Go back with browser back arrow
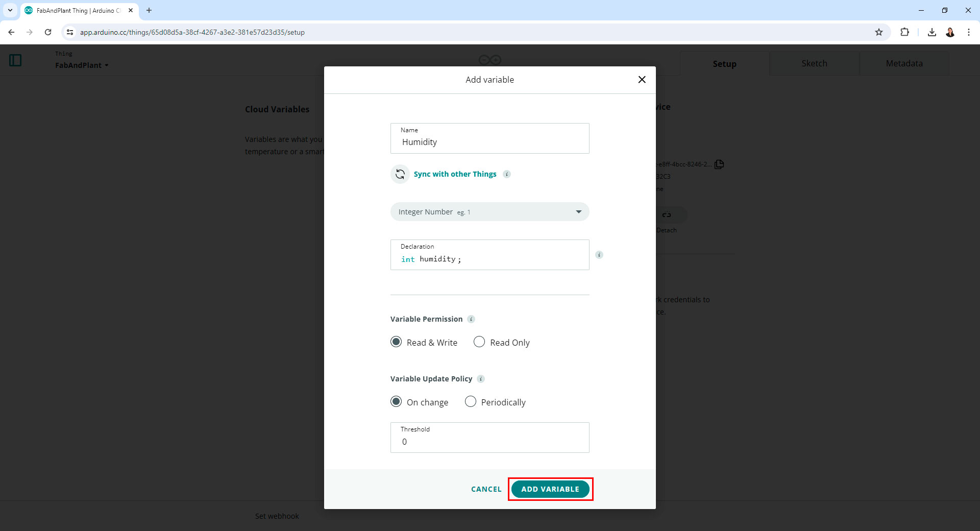The height and width of the screenshot is (531, 980). [11, 32]
